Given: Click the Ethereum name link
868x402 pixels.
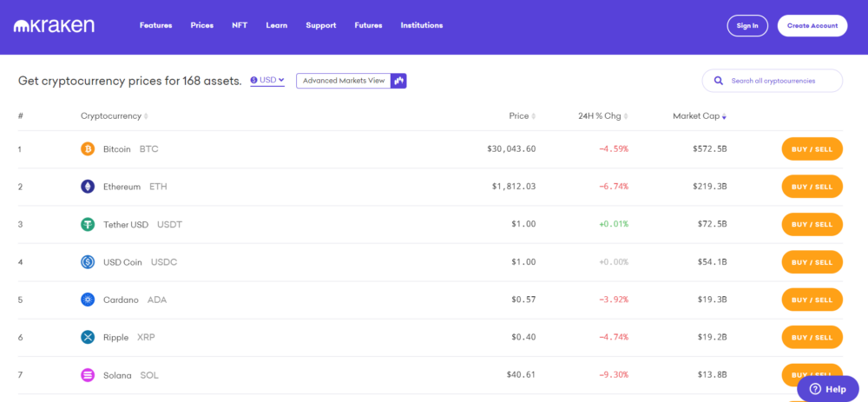Looking at the screenshot, I should point(122,187).
